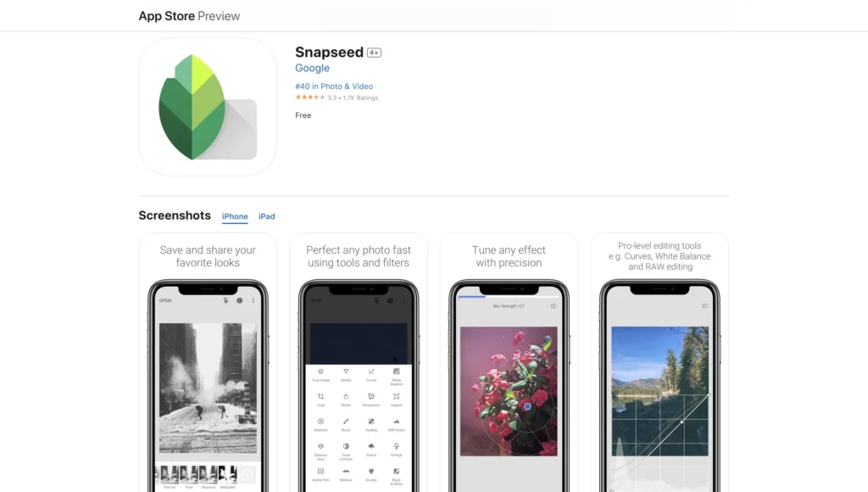
Task: Click the Snapseed leaf app icon
Action: [208, 107]
